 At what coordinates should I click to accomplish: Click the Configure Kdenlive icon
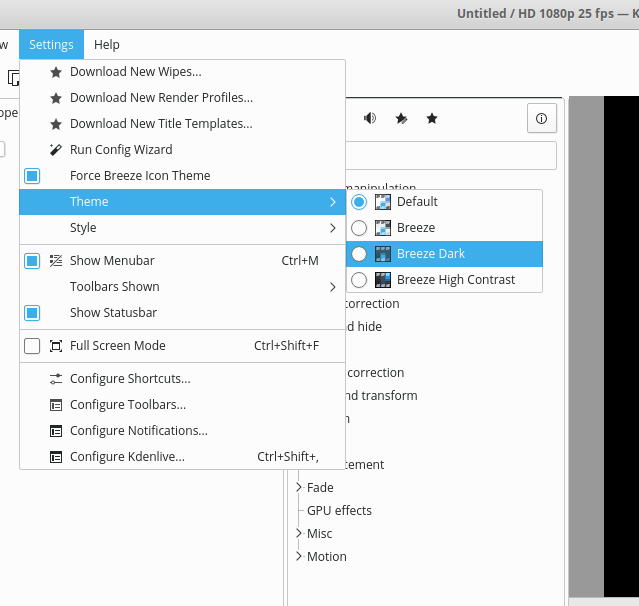click(56, 457)
